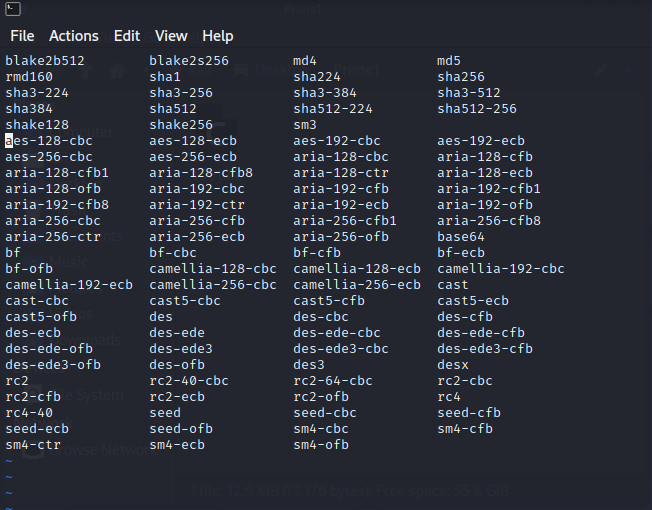Click the blake2b512 entry
The width and height of the screenshot is (652, 510).
click(x=45, y=61)
